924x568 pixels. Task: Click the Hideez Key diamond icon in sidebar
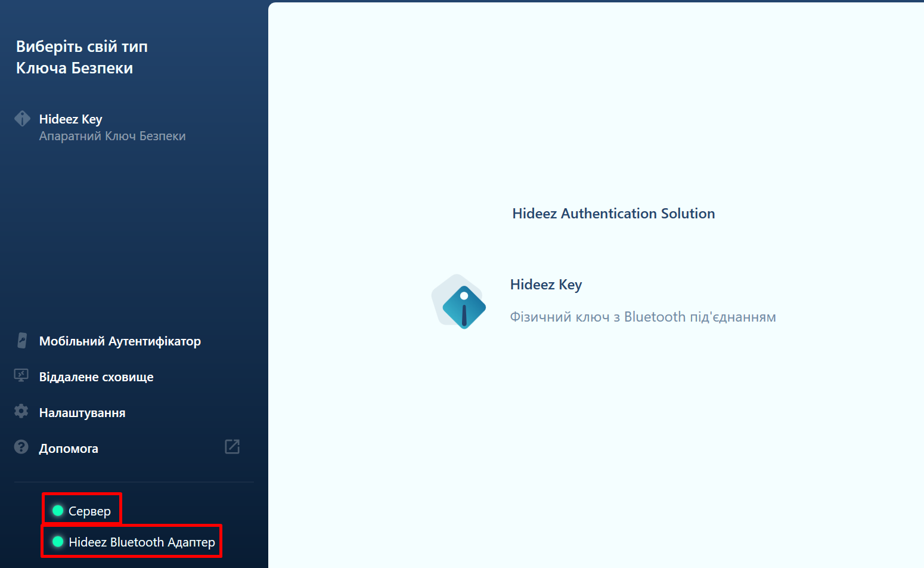22,119
